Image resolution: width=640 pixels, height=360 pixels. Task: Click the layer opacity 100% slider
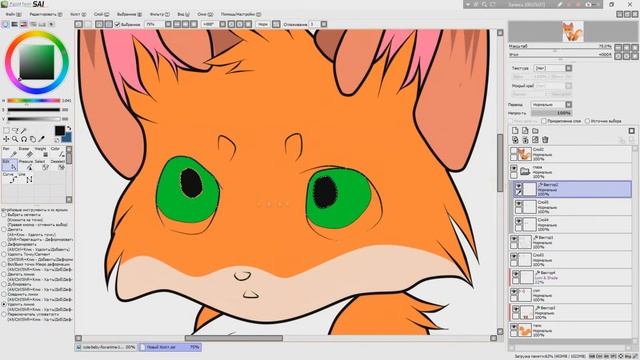coord(551,113)
